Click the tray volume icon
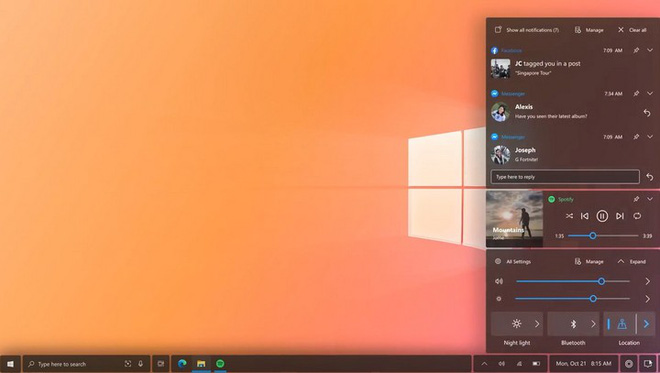 pos(502,364)
